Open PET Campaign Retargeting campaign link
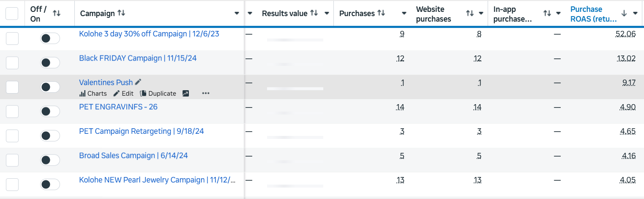Image resolution: width=644 pixels, height=199 pixels. [x=142, y=131]
